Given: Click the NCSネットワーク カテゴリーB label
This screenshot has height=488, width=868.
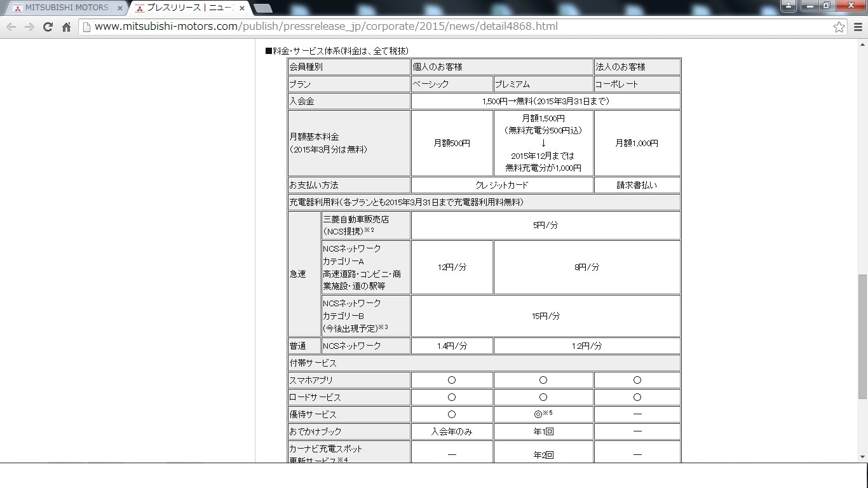Looking at the screenshot, I should pos(365,316).
